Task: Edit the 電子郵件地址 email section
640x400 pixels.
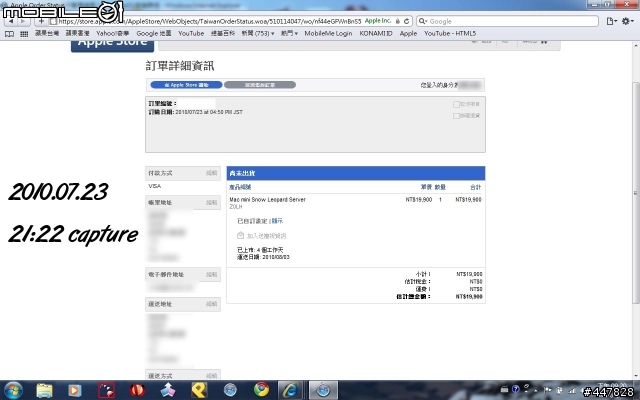Action: (x=211, y=275)
